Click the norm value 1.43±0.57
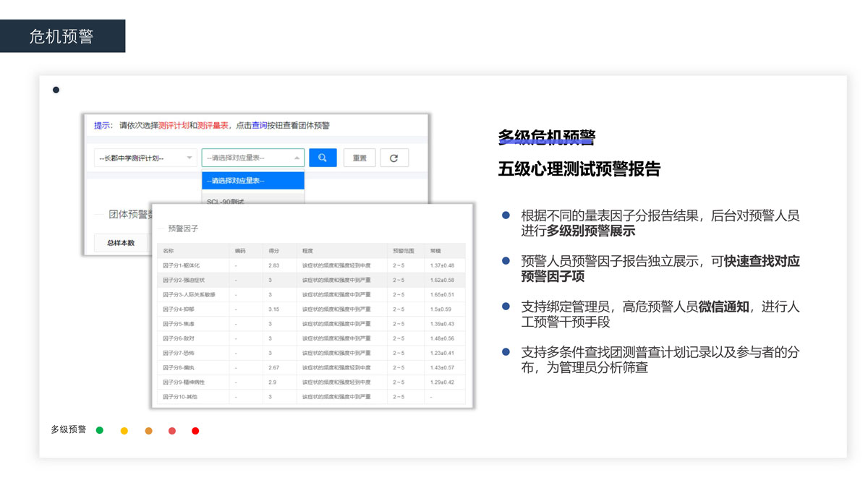868x488 pixels. coord(442,367)
